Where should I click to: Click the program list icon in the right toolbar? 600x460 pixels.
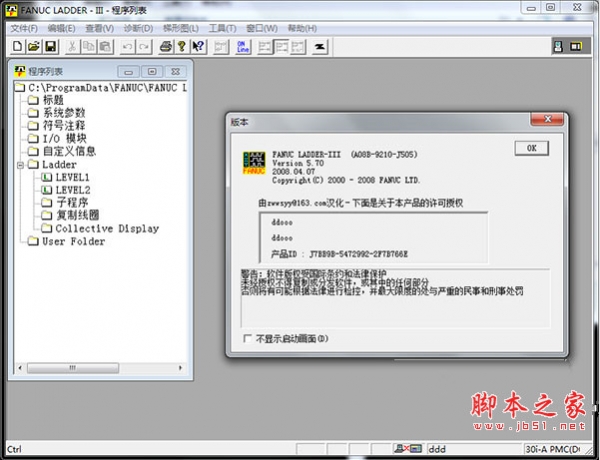pos(558,46)
